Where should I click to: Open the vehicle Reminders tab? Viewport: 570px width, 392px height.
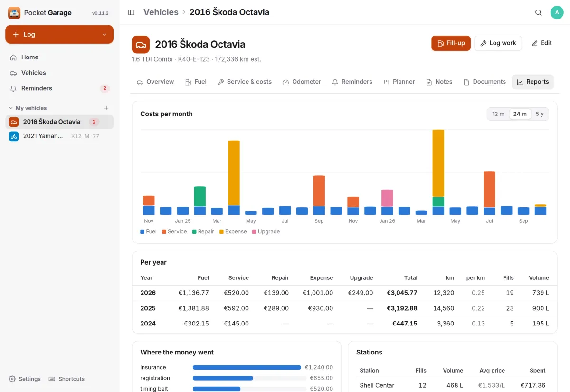(x=352, y=82)
